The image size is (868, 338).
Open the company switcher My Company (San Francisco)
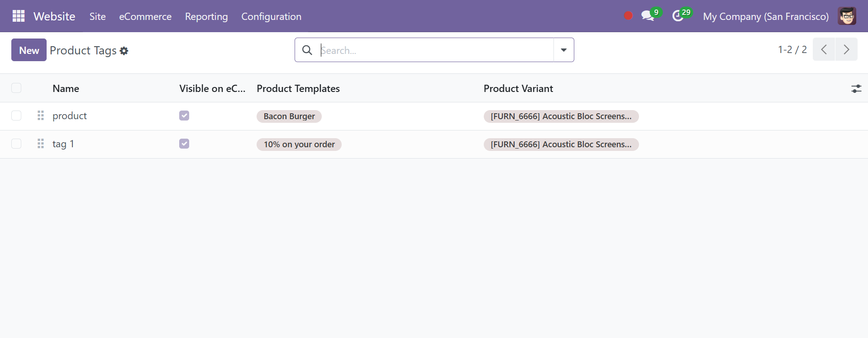766,16
